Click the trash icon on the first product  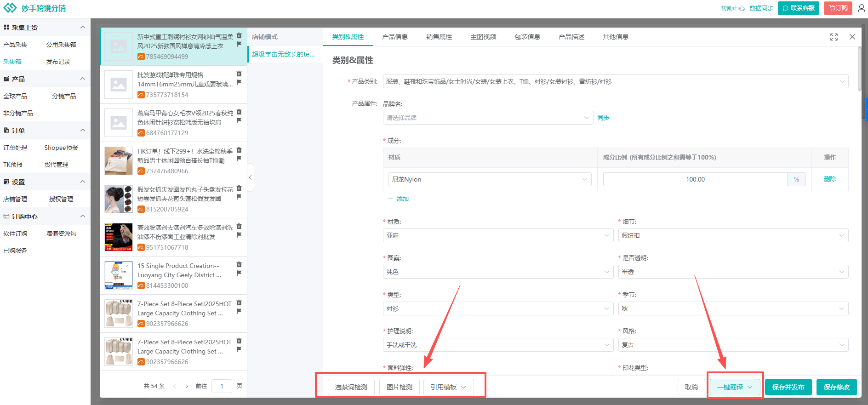239,35
